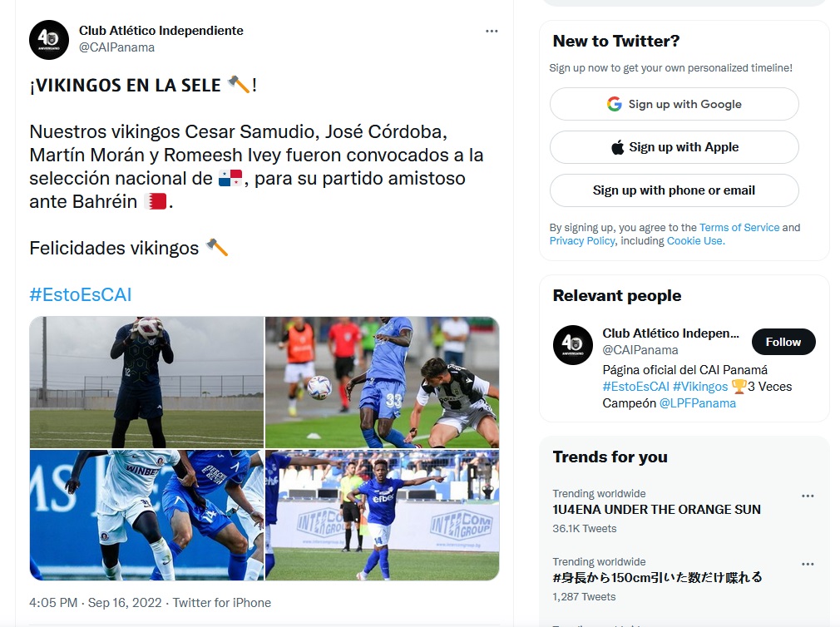Open the tweet's three-dot more options menu
Viewport: 840px width, 627px height.
click(x=492, y=31)
